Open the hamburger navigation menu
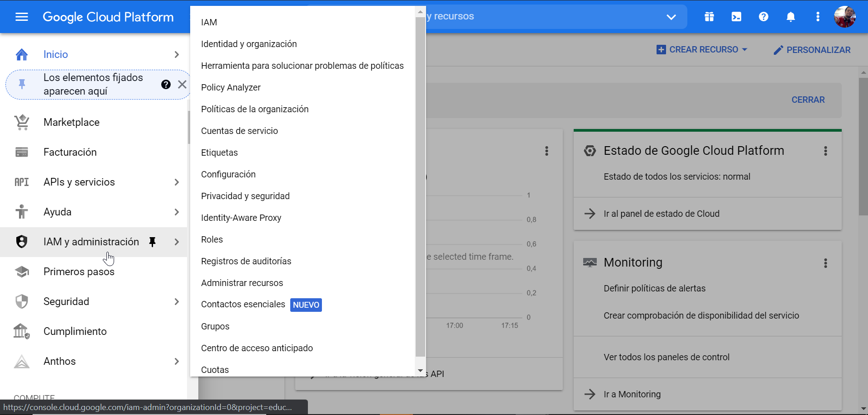Image resolution: width=868 pixels, height=415 pixels. (22, 17)
